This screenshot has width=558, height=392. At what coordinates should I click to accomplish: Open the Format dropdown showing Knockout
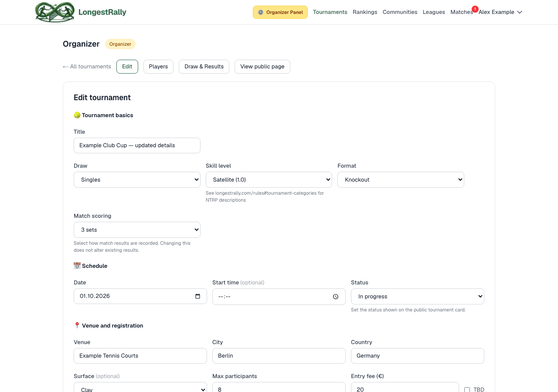click(x=401, y=179)
